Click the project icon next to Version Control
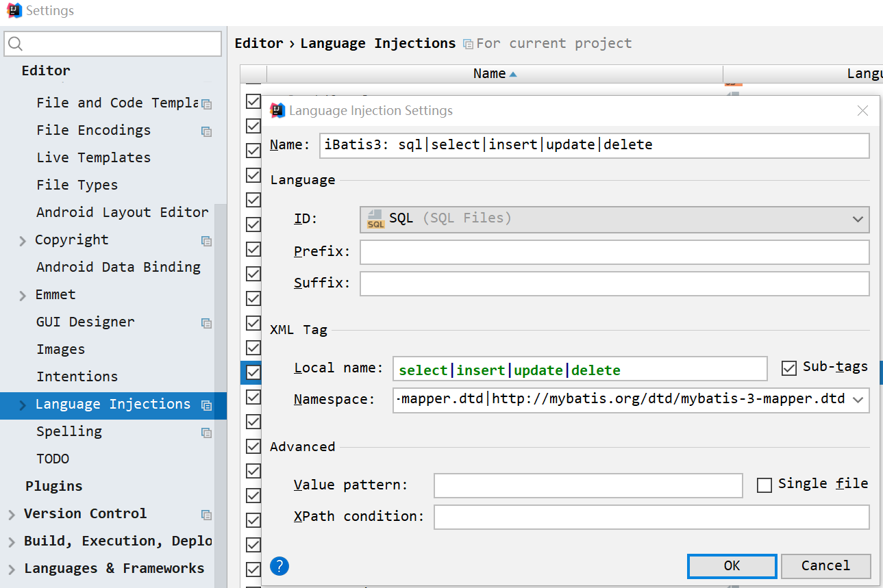Viewport: 883px width, 588px height. 206,515
